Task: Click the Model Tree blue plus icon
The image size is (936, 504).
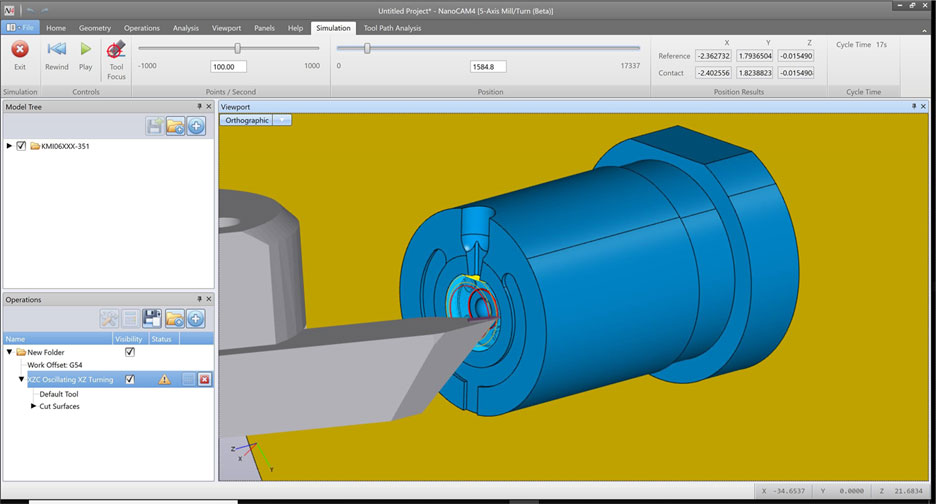Action: [196, 126]
